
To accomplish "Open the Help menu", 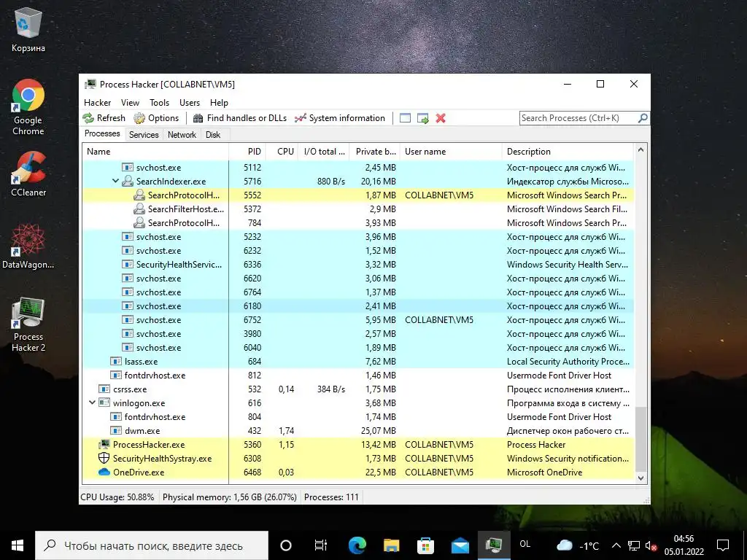I will [219, 103].
